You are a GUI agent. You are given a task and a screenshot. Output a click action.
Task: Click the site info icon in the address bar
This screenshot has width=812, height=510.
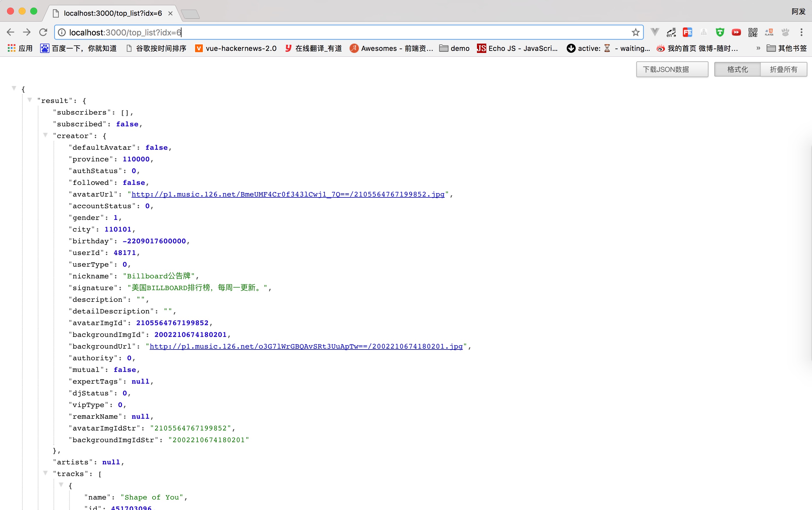coord(62,32)
